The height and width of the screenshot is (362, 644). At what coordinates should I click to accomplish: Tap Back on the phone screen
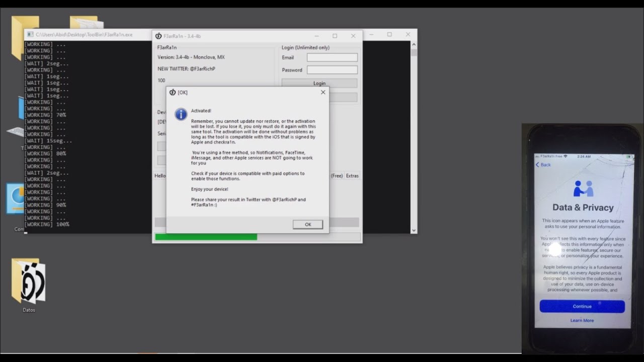pos(543,165)
